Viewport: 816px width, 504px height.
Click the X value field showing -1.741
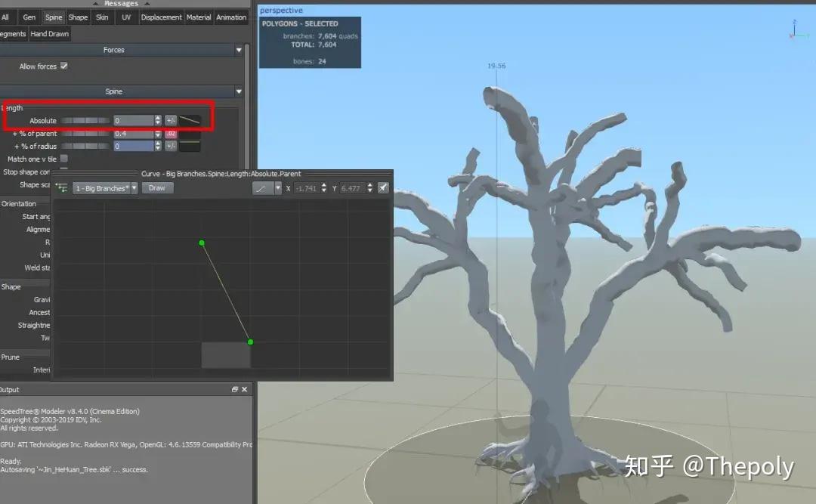pyautogui.click(x=307, y=188)
